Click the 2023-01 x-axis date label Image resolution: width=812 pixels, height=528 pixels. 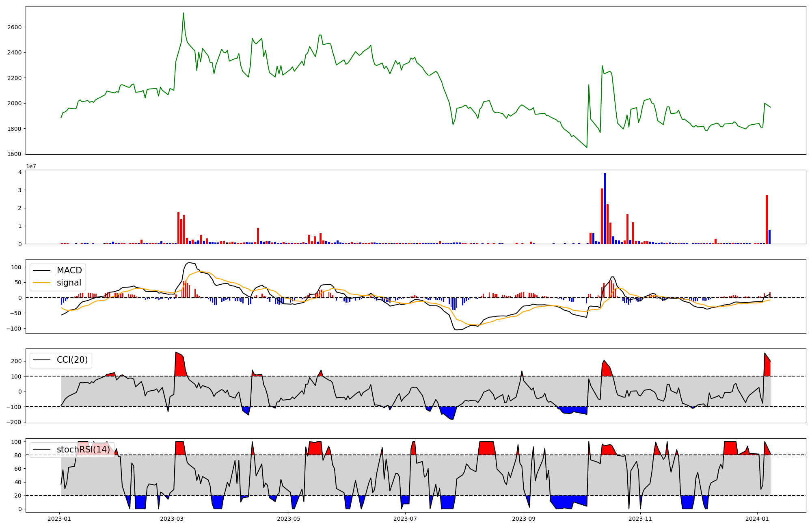(59, 519)
